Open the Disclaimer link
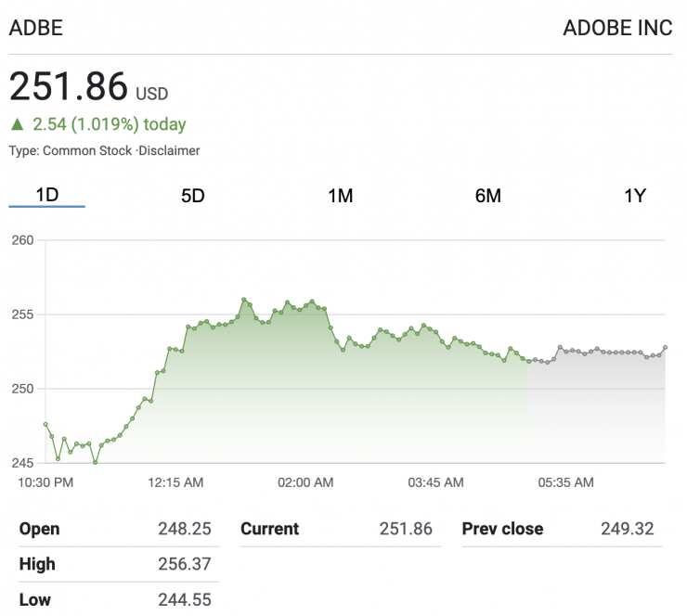687x616 pixels. click(172, 150)
